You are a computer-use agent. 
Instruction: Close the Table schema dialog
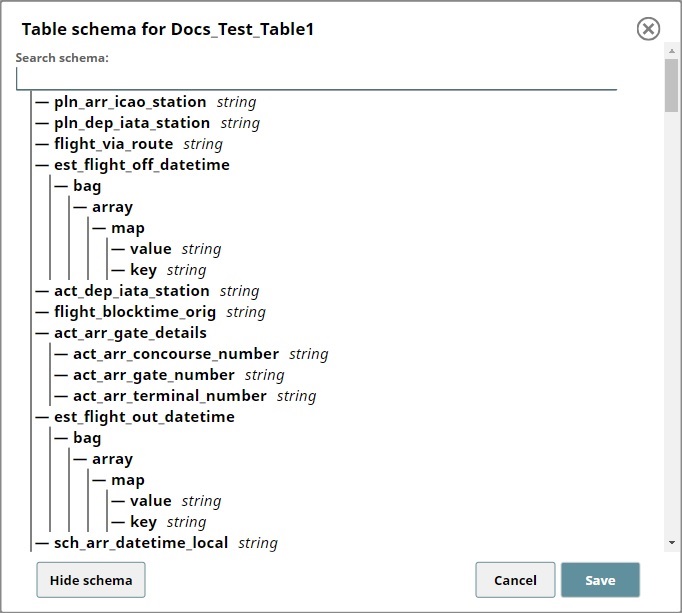pos(648,29)
